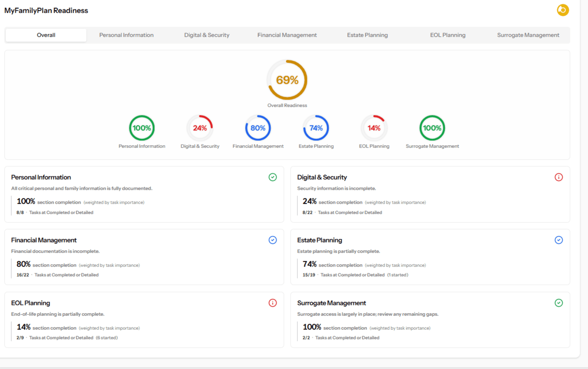
Task: Click the 14% EOL Planning progress ring
Action: (374, 128)
